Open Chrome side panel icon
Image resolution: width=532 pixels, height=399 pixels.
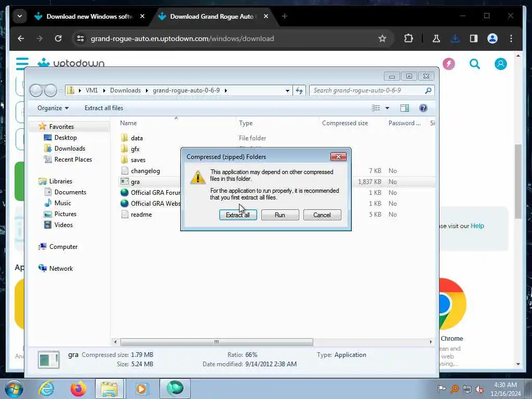(x=474, y=38)
